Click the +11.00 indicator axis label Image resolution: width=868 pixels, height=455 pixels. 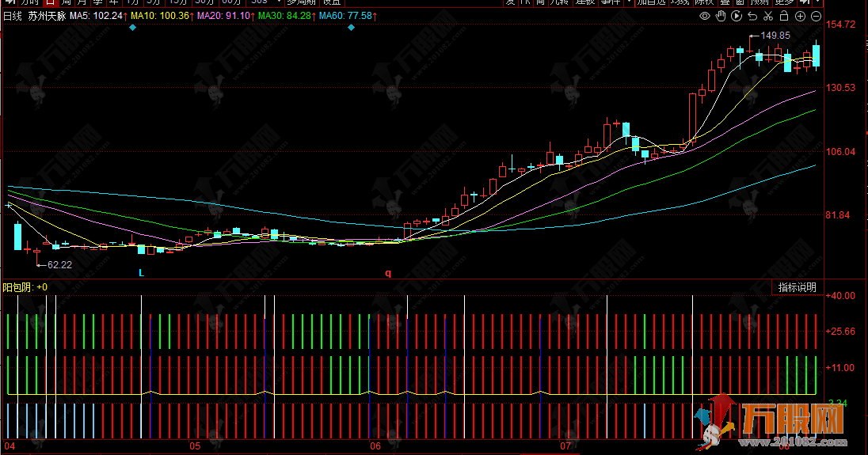point(840,368)
